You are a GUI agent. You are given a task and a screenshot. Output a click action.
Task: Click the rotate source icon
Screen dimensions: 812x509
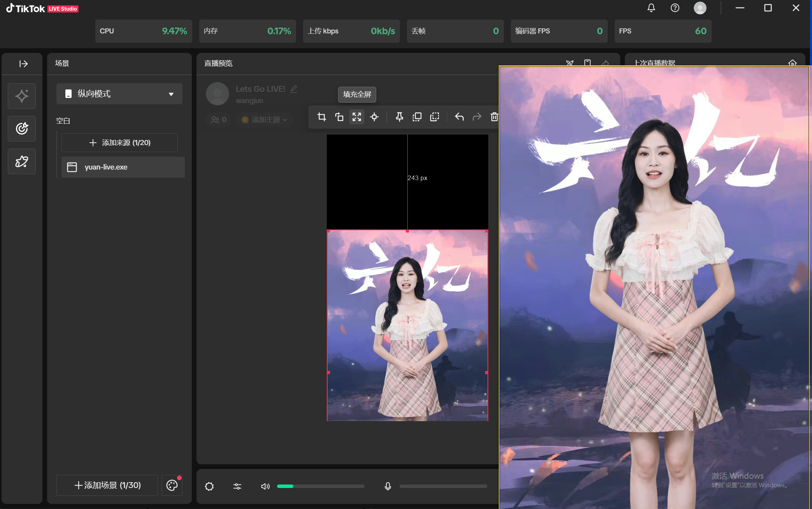click(x=339, y=117)
